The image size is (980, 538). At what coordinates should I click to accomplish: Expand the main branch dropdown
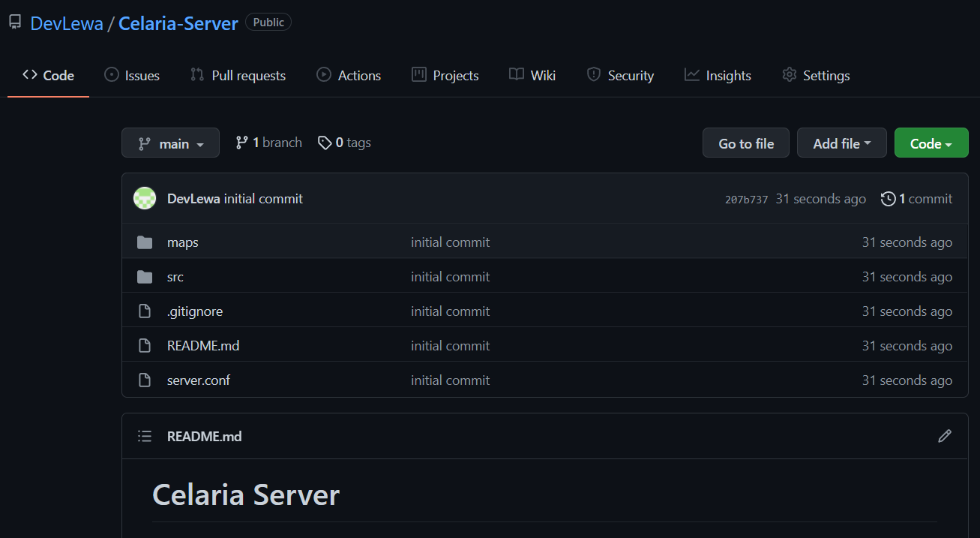[x=170, y=143]
